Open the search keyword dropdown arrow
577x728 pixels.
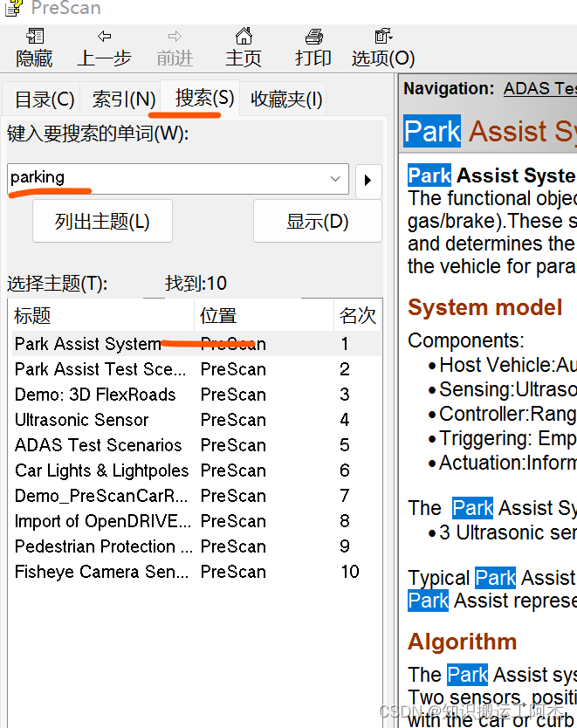[x=335, y=179]
